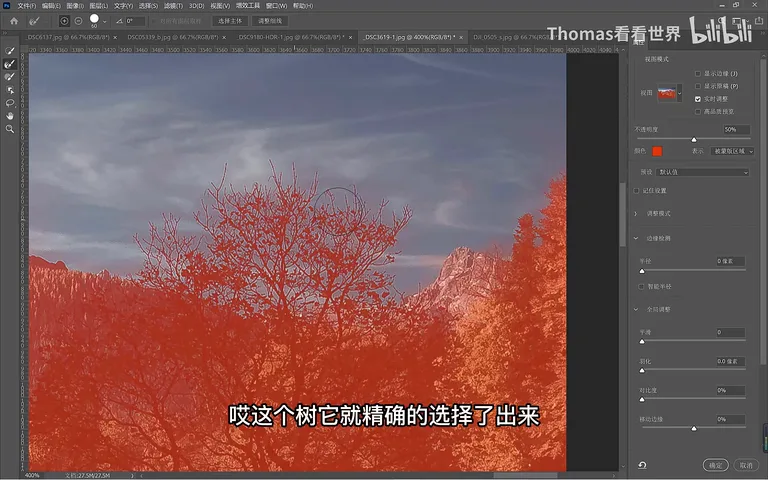Viewport: 768px width, 480px height.
Task: Open the tool preset brush icon
Action: (x=34, y=21)
